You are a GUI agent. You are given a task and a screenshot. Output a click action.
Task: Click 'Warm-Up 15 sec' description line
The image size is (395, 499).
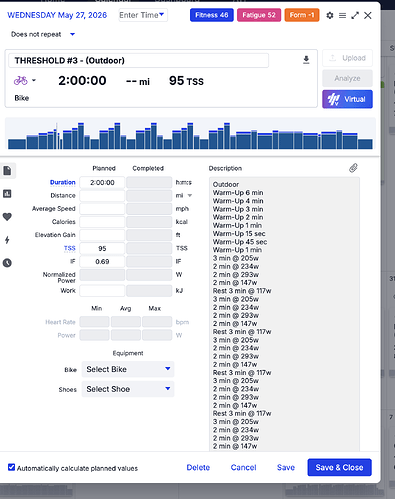[239, 233]
